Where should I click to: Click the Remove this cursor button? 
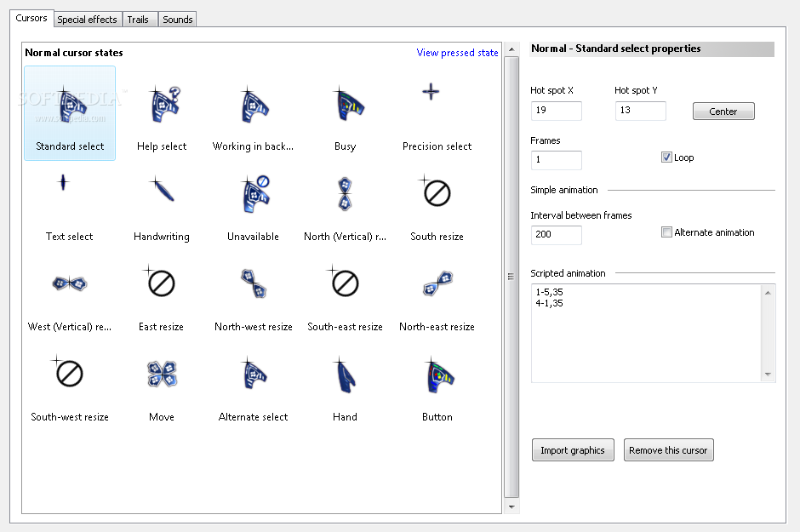(668, 450)
